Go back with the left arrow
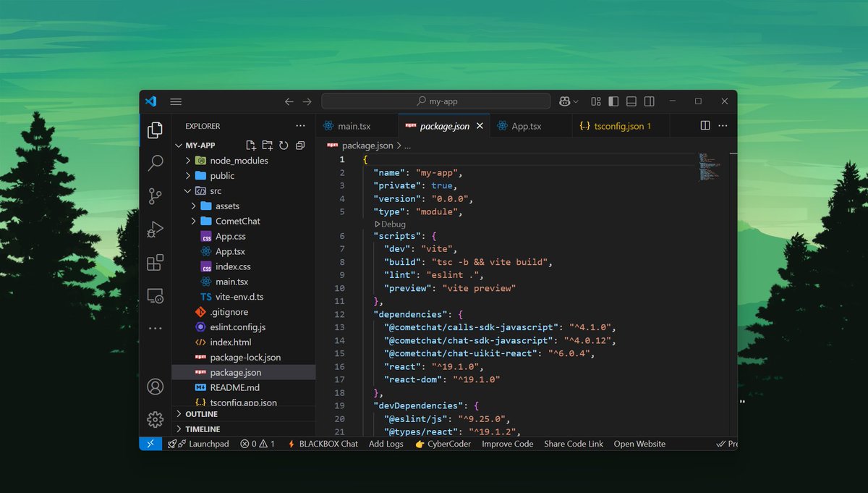 pos(289,101)
